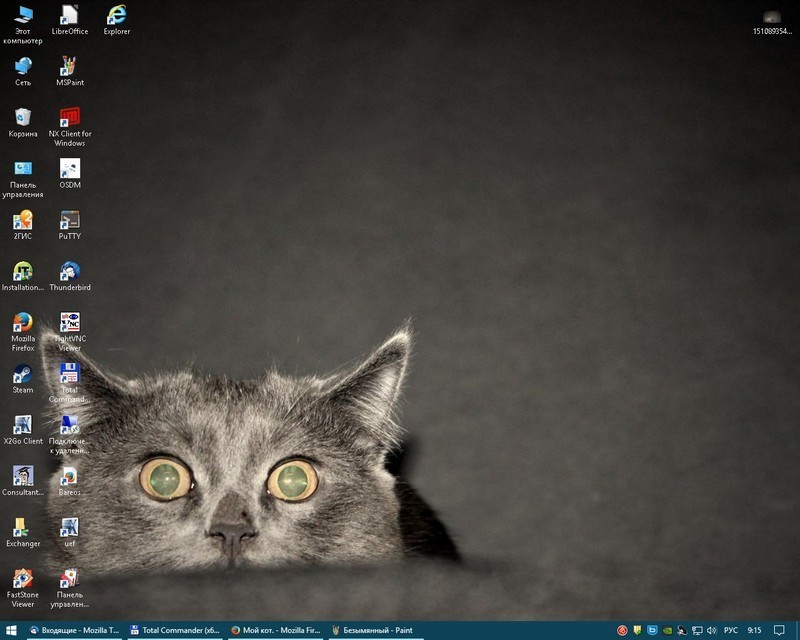Open the notification center in taskbar
800x640 pixels.
[x=779, y=630]
